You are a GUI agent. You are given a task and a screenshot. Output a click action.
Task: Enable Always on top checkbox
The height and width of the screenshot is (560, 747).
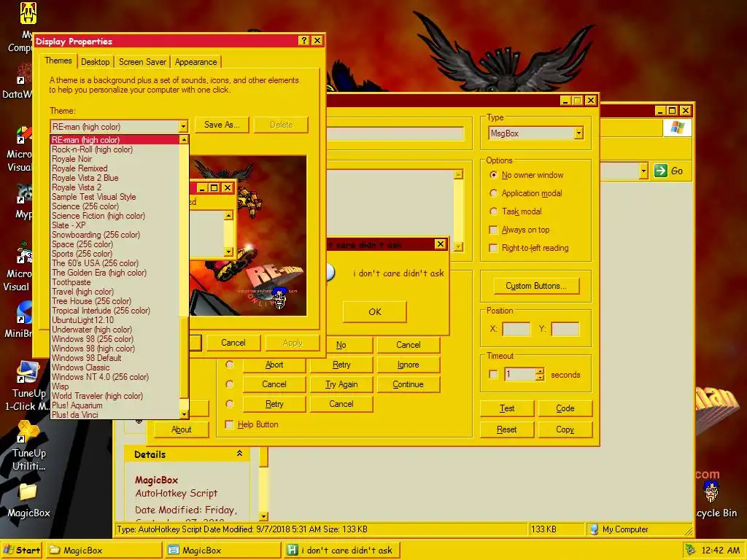[x=494, y=230]
